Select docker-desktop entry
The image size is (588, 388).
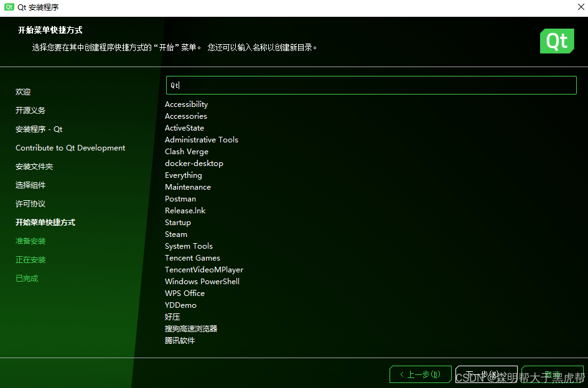(194, 164)
